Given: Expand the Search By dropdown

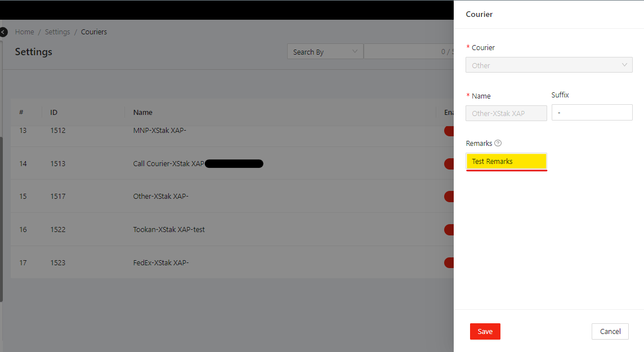Looking at the screenshot, I should [x=325, y=52].
